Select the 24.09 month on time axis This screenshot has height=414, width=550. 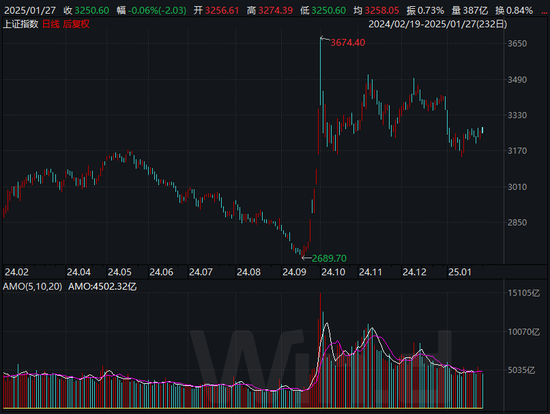point(294,272)
